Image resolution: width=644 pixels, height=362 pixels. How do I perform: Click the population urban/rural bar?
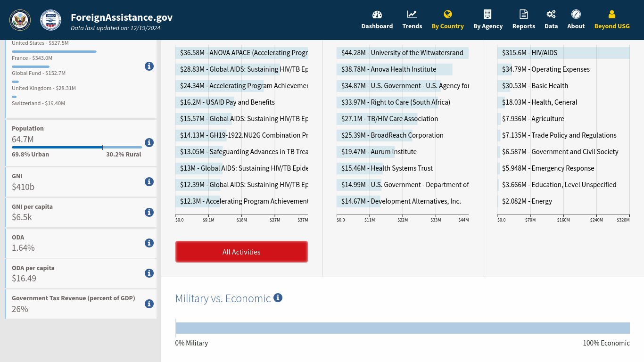click(x=77, y=147)
